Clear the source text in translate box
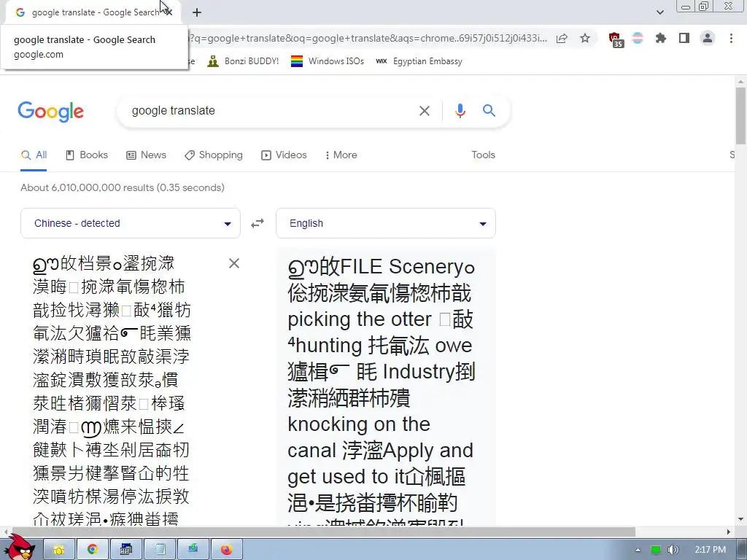The height and width of the screenshot is (560, 747). [234, 263]
